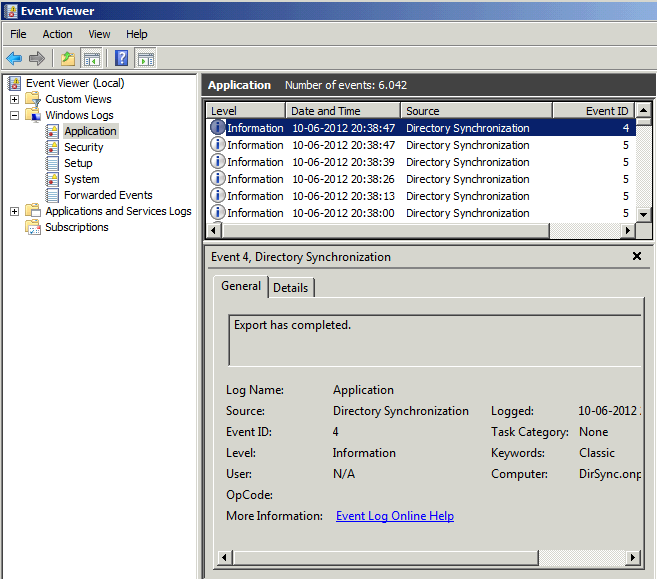Click the Subscriptions icon in tree
This screenshot has height=579, width=657.
click(33, 227)
